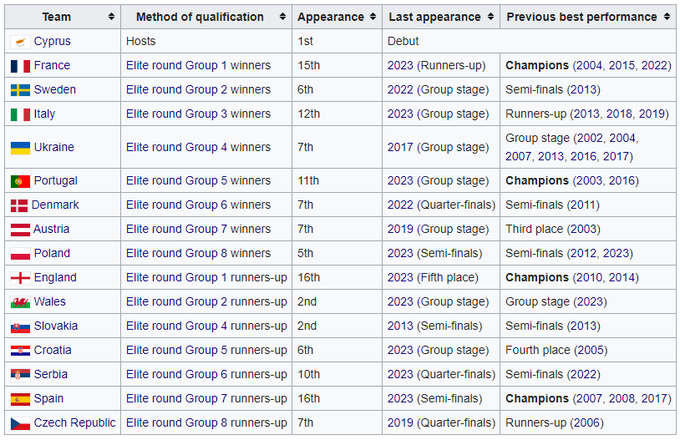
Task: Click the Portugal flag icon
Action: (x=19, y=182)
